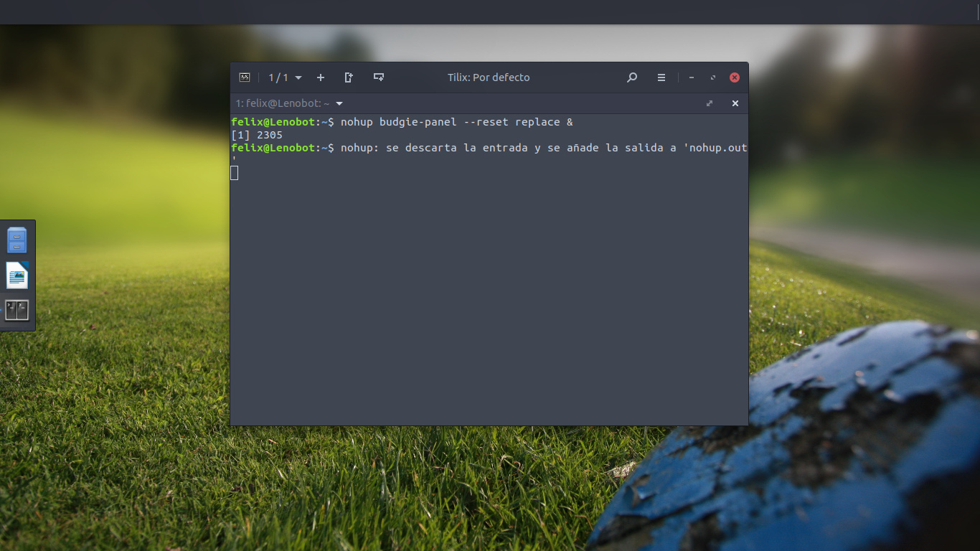Open the Tilix search icon
The width and height of the screenshot is (980, 551).
[x=632, y=77]
